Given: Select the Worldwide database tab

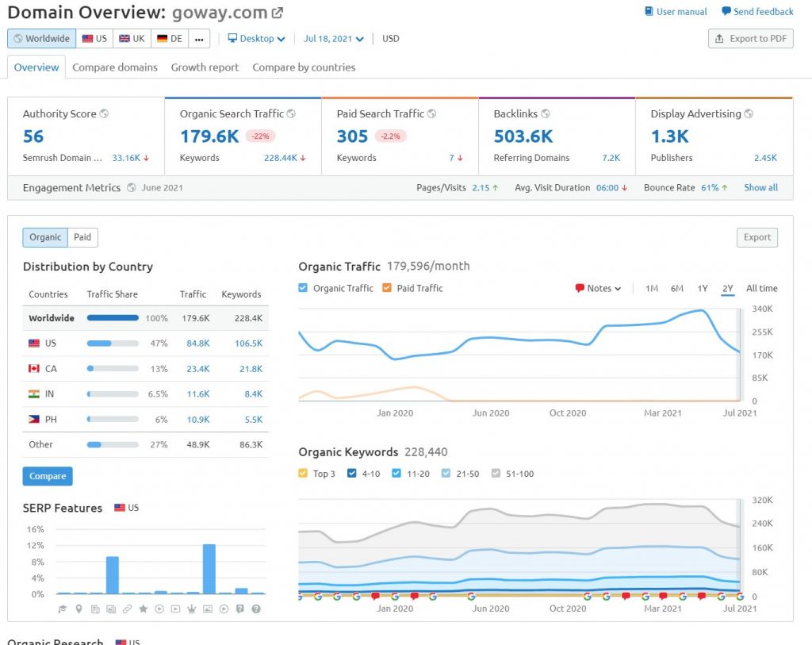Looking at the screenshot, I should pos(42,39).
